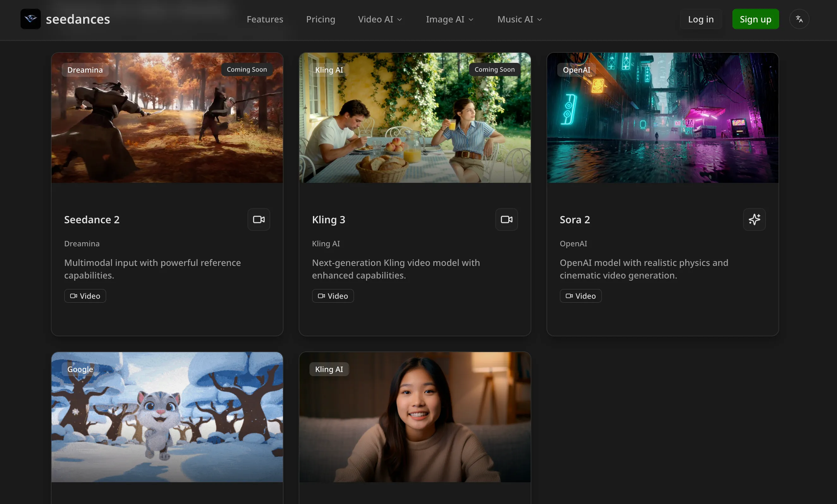Expand the Image AI dropdown menu
This screenshot has height=504, width=837.
(x=449, y=19)
